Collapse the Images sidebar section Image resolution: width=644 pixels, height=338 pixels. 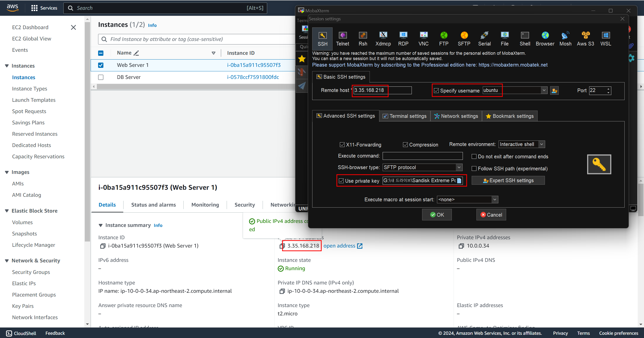click(x=7, y=172)
